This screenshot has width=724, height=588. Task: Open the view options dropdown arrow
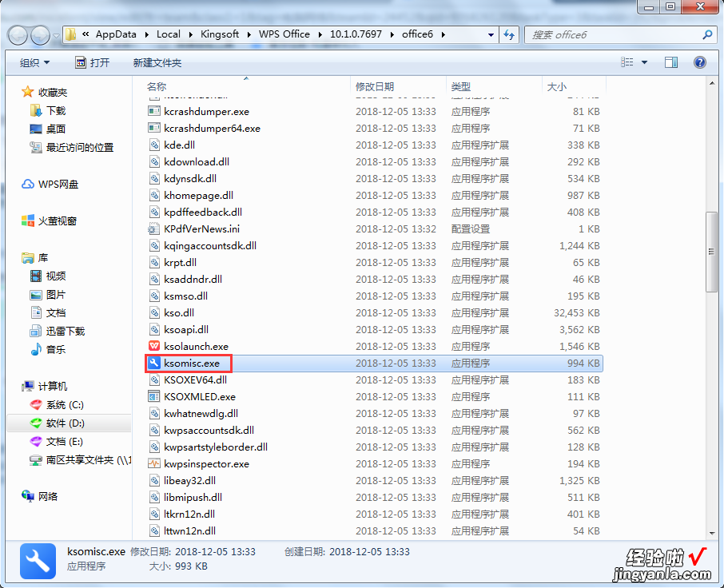tap(645, 62)
